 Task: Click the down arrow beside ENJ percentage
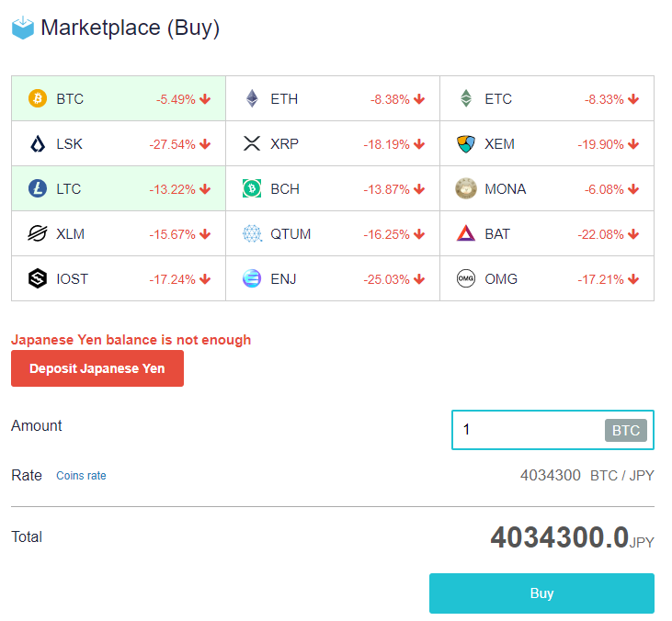[x=419, y=279]
